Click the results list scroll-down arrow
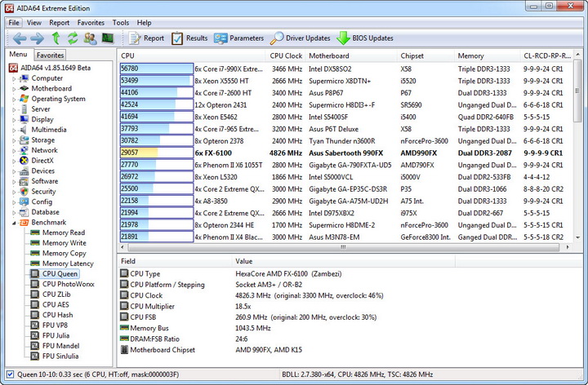This screenshot has width=588, height=385. [578, 237]
